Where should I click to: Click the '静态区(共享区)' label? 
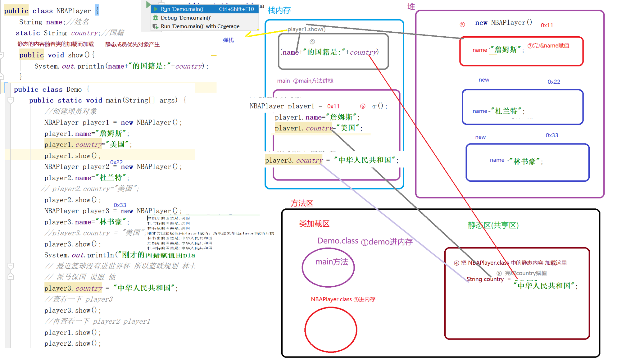tap(493, 225)
